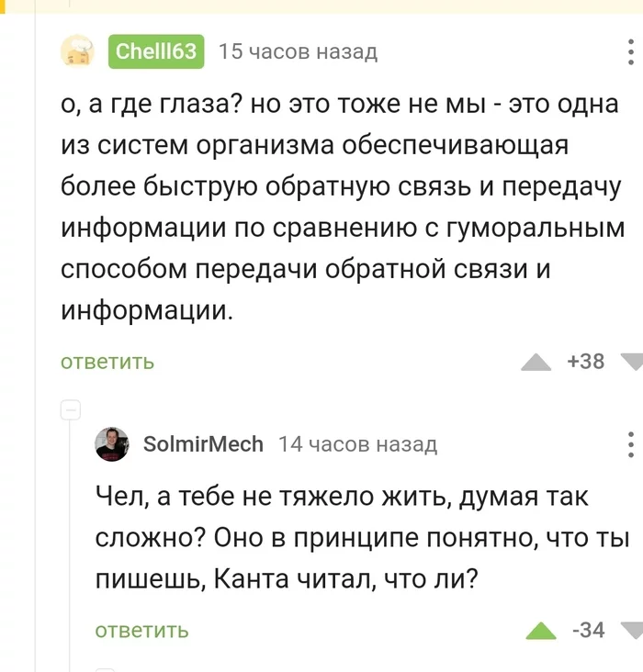Upvote the SolmirMech reply
The image size is (643, 672).
[x=541, y=631]
